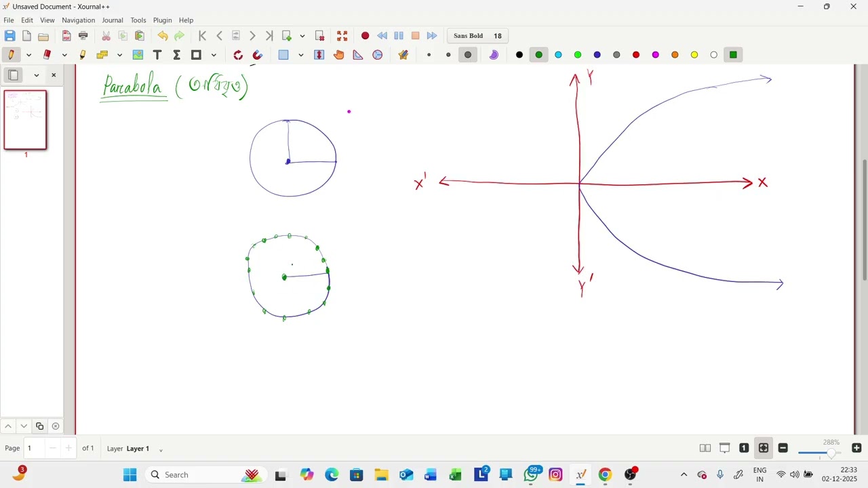Choose the yellow color swatch

click(694, 55)
